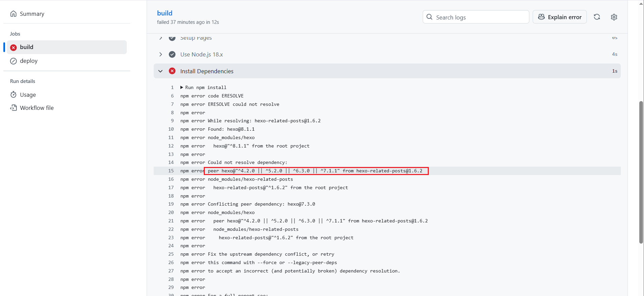Click the skipped icon next to deploy
644x296 pixels.
point(13,61)
